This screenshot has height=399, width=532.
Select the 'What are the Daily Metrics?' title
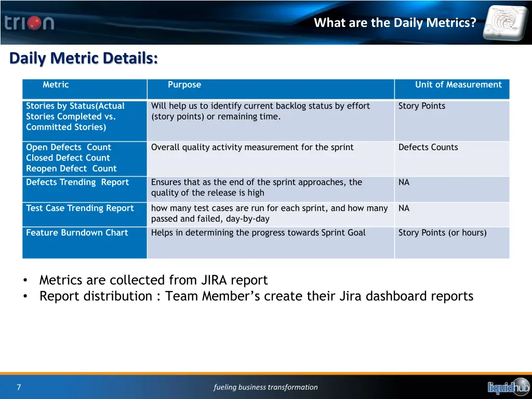coord(395,23)
